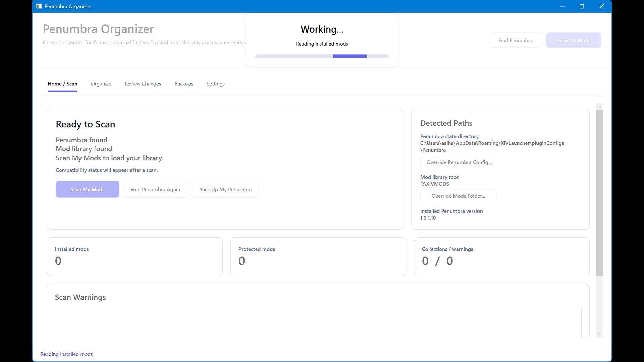Image resolution: width=644 pixels, height=362 pixels.
Task: Click the 'Mod library found' status line
Action: [84, 149]
